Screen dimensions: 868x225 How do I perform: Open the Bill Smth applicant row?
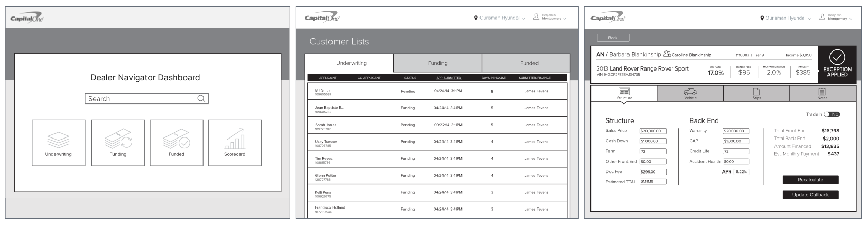point(437,91)
